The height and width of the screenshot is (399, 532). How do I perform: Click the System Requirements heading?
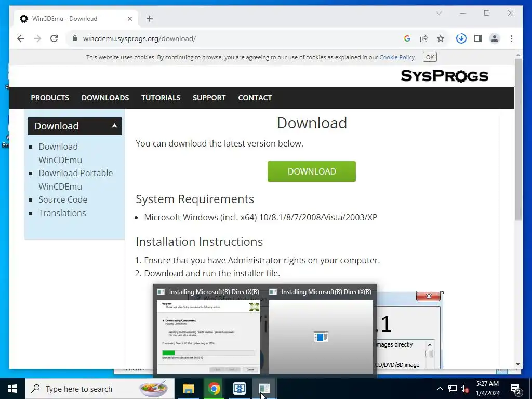click(195, 199)
